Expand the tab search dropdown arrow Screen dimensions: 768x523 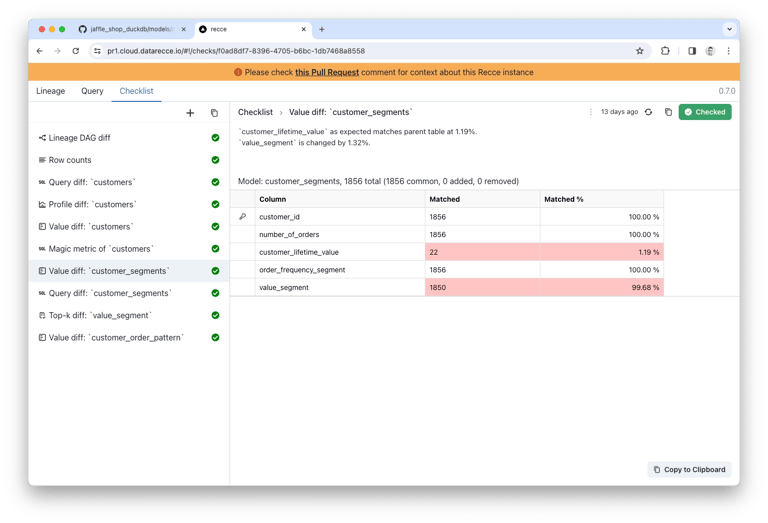tap(729, 29)
